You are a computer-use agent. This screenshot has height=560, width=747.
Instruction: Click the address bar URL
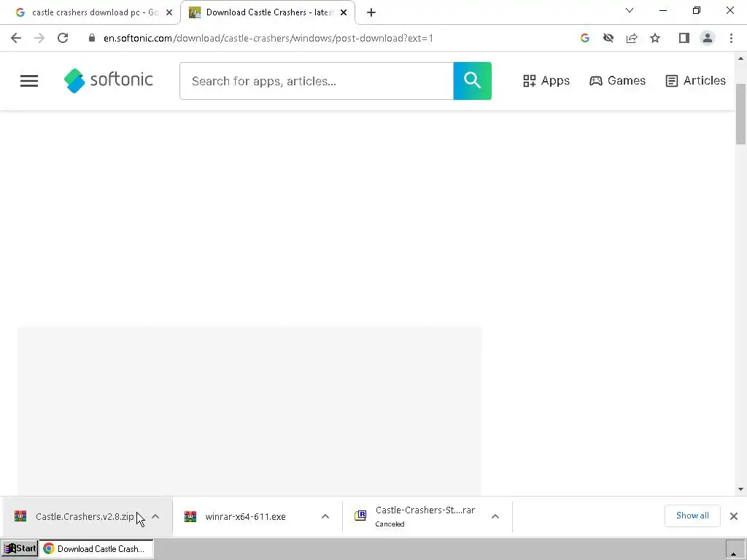tap(268, 38)
